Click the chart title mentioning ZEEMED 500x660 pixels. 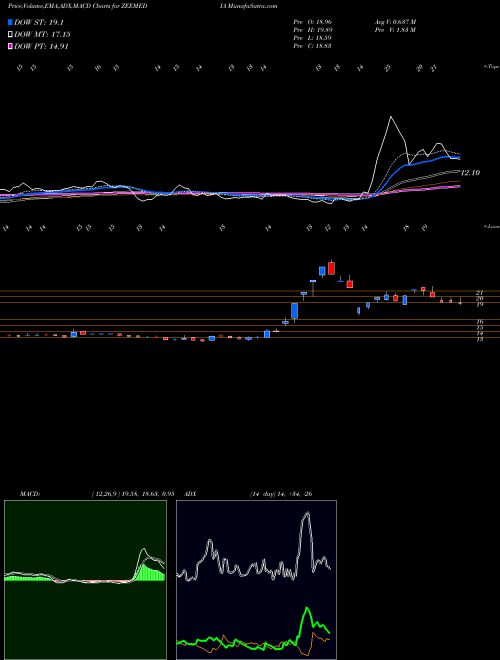click(77, 6)
